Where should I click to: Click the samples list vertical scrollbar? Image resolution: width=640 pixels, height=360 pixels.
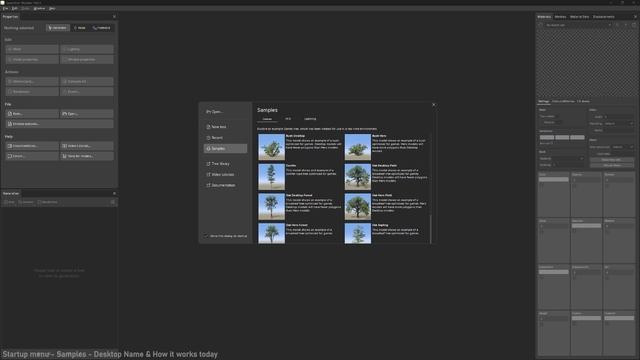click(431, 229)
